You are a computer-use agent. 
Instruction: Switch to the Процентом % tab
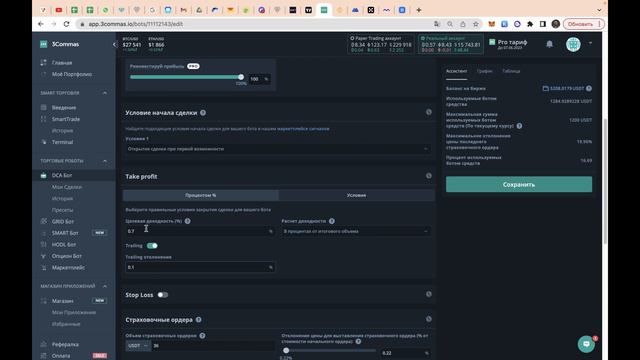point(201,195)
